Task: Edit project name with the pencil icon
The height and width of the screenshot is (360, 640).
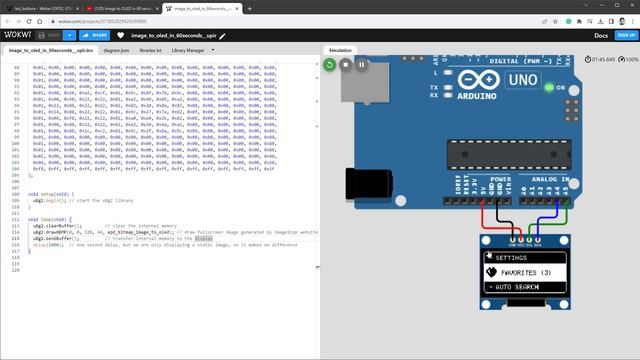Action: 222,36
